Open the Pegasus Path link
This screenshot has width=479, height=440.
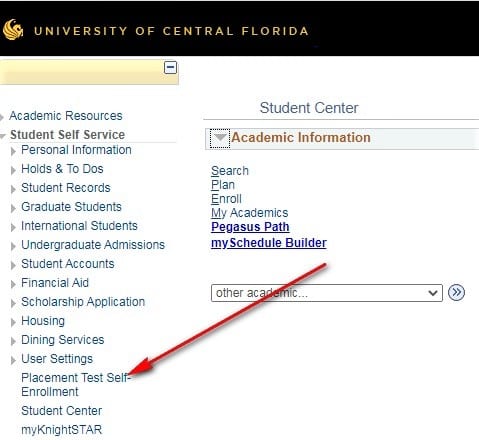coord(250,227)
